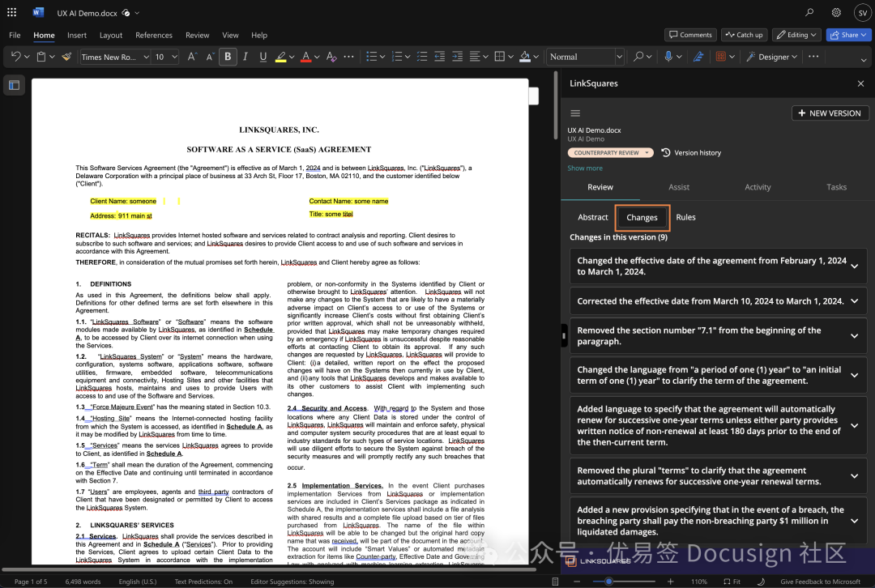Toggle the navigation pane icon
The height and width of the screenshot is (588, 875).
[x=14, y=85]
